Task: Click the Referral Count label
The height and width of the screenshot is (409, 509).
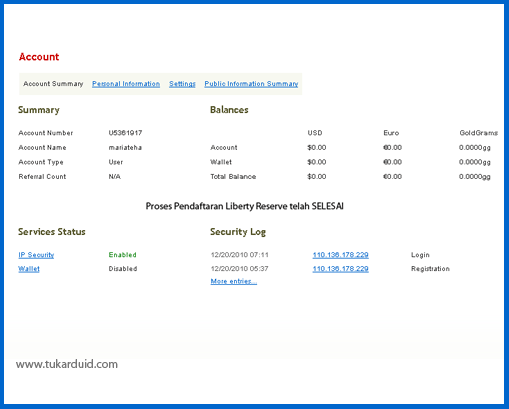Action: [42, 176]
